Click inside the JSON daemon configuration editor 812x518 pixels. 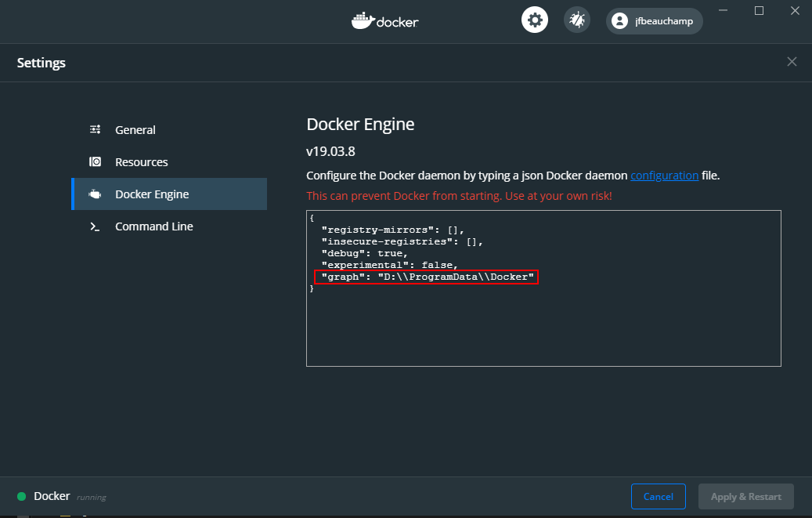pos(543,329)
